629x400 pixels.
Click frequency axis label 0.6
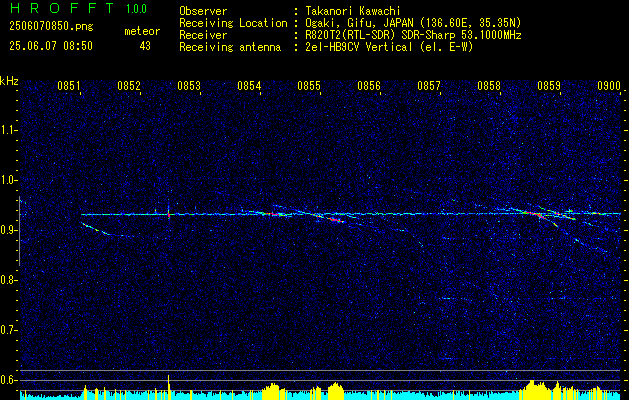click(x=8, y=380)
